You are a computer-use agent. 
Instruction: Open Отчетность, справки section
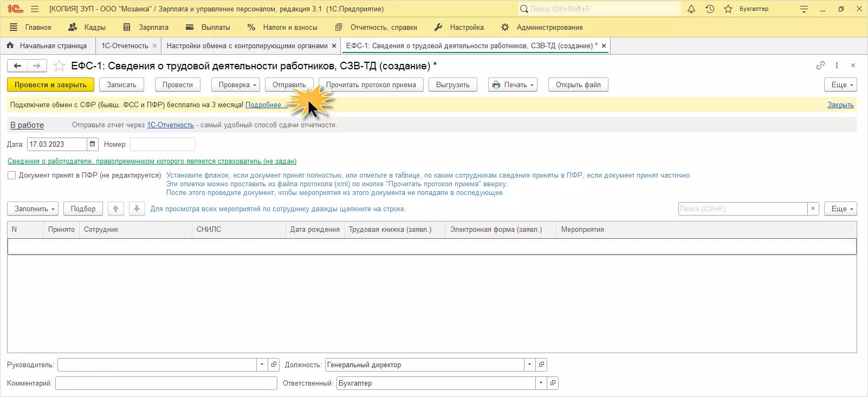point(377,27)
